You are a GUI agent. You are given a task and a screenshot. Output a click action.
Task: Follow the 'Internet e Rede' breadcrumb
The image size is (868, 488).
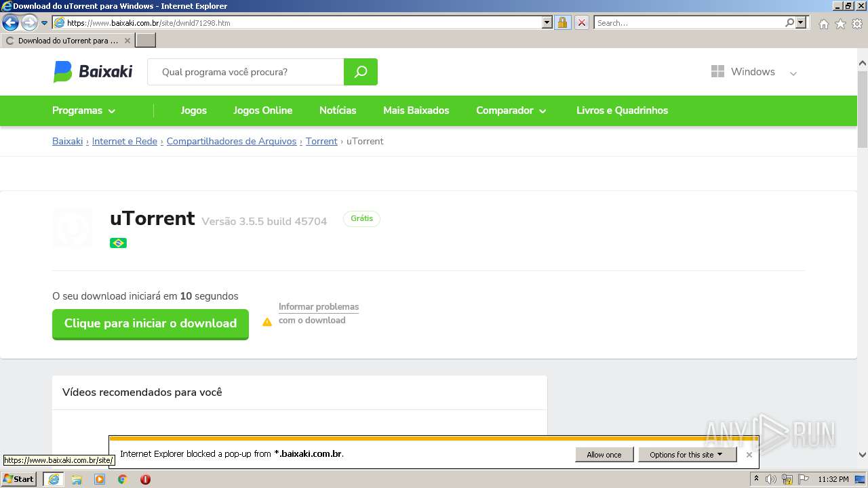[125, 141]
